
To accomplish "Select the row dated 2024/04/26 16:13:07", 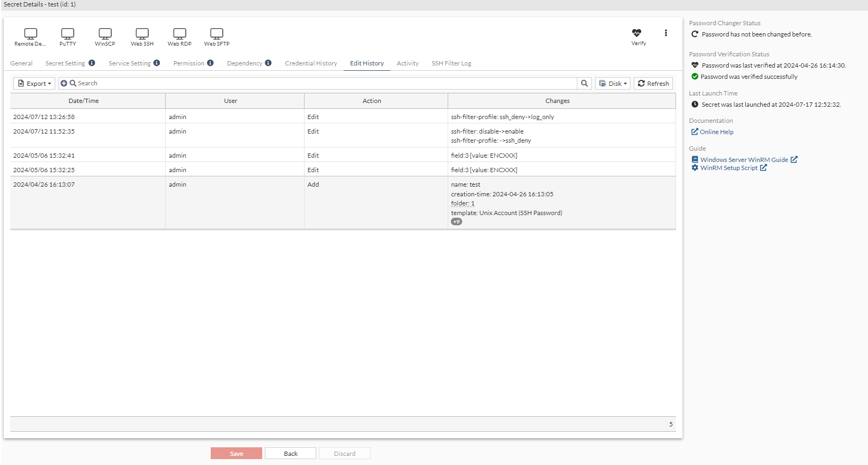I will point(343,203).
